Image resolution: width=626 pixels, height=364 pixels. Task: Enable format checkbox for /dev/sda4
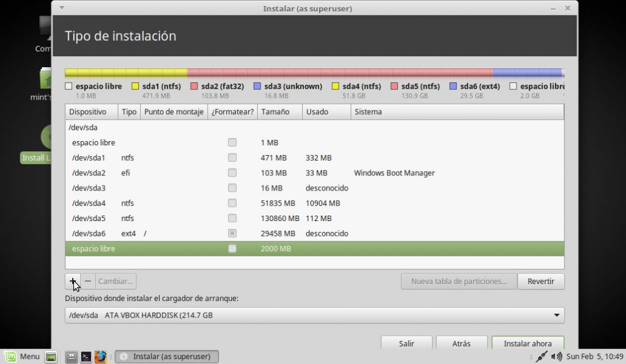[232, 203]
